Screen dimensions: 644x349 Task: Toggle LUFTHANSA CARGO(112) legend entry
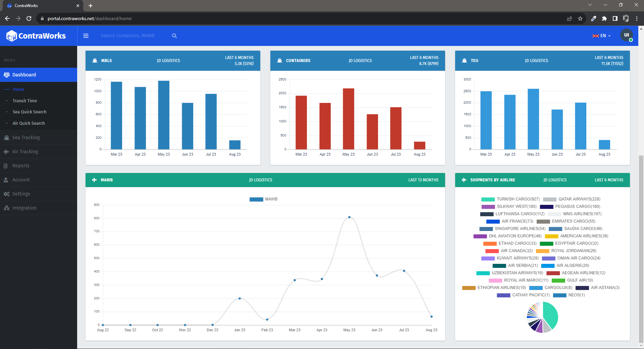(513, 214)
